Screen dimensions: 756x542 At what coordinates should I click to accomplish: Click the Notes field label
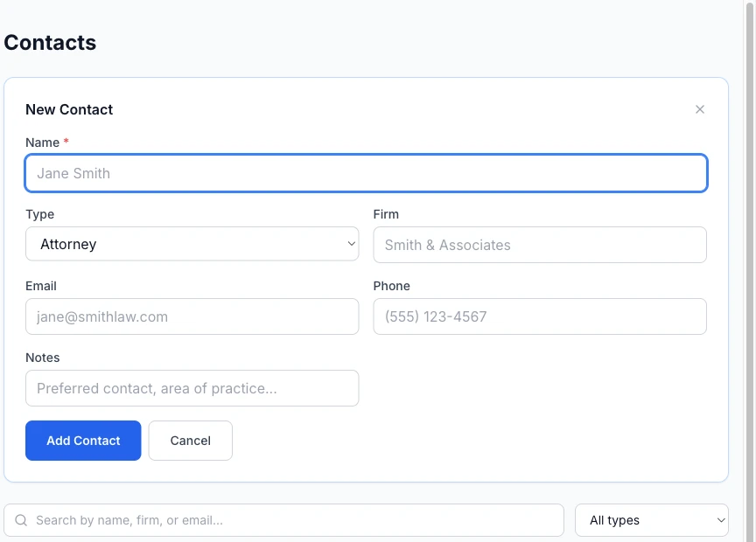tap(42, 358)
